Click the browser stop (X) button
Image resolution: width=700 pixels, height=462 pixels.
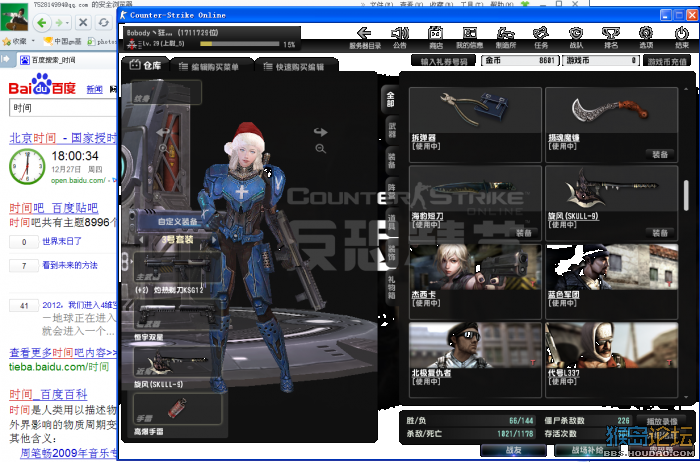(x=83, y=22)
